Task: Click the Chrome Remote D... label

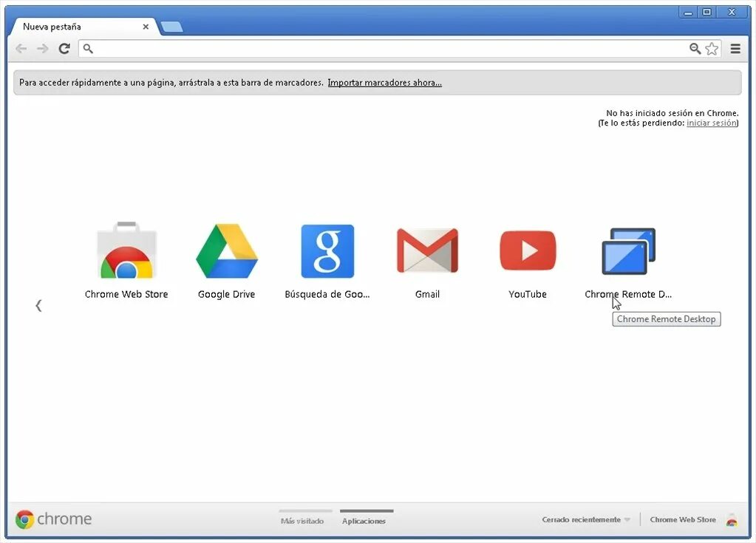Action: click(628, 294)
